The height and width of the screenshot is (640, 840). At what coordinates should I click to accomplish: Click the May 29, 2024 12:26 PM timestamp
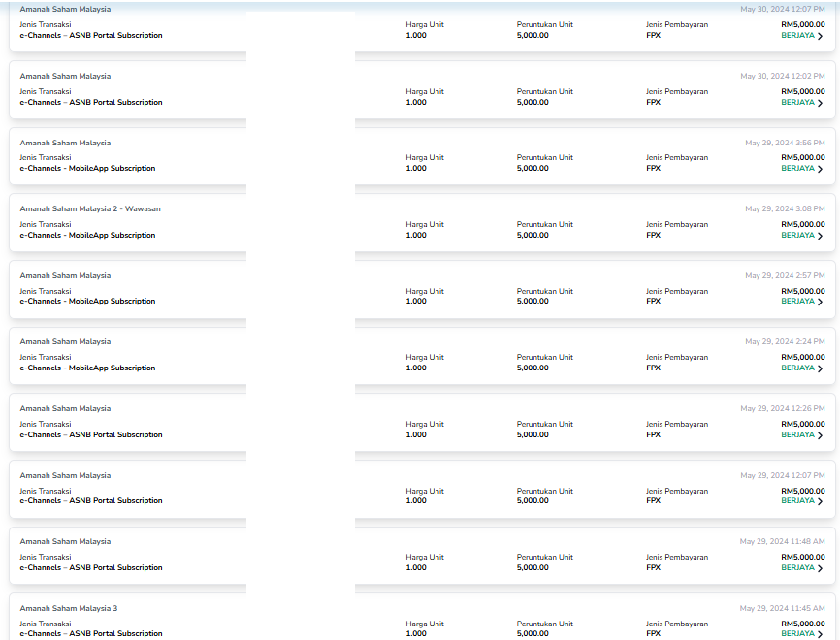click(783, 408)
